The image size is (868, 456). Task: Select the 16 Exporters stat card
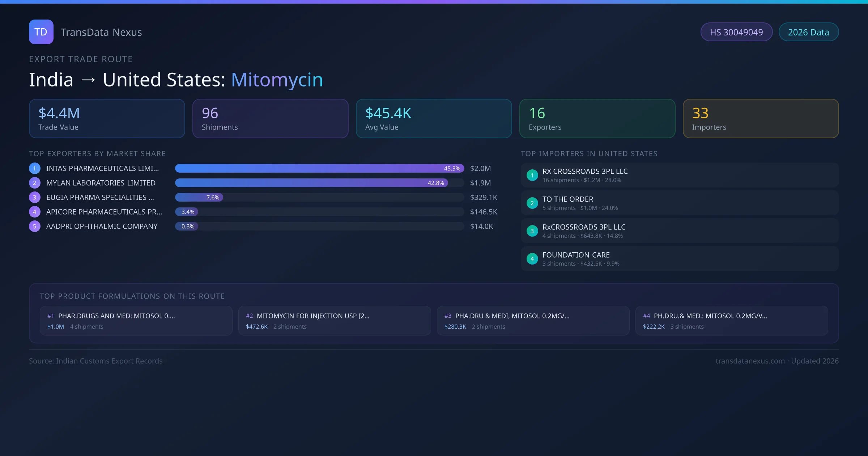[597, 118]
